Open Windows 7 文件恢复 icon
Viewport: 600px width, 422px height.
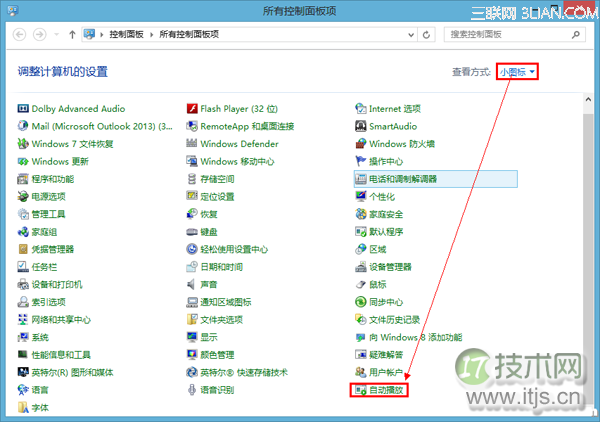(x=23, y=143)
